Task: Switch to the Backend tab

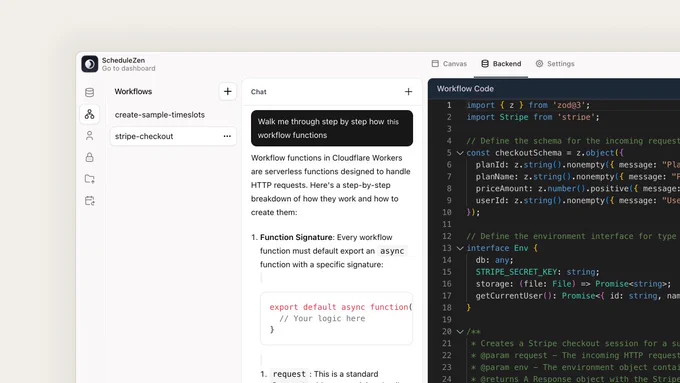Action: [x=501, y=64]
